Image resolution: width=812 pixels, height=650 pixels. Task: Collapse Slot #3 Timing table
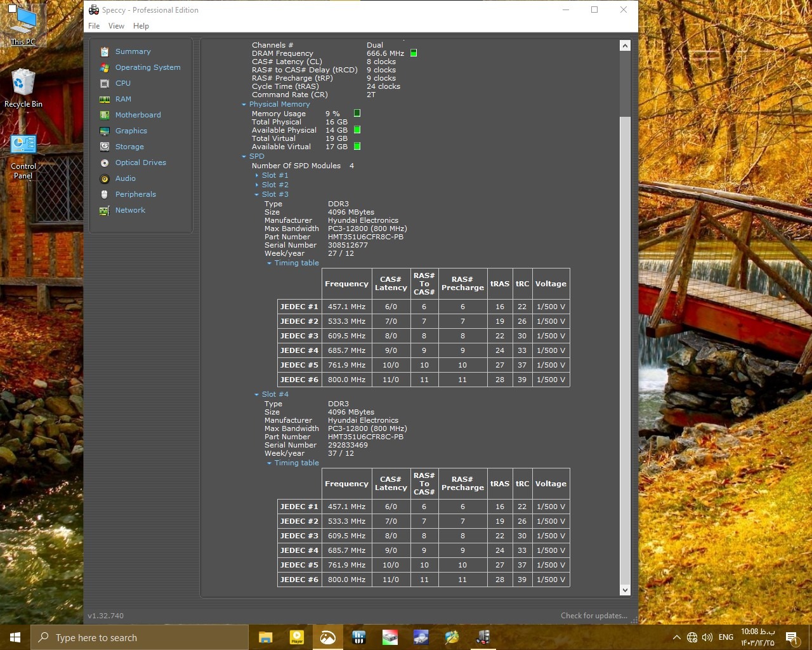coord(269,263)
